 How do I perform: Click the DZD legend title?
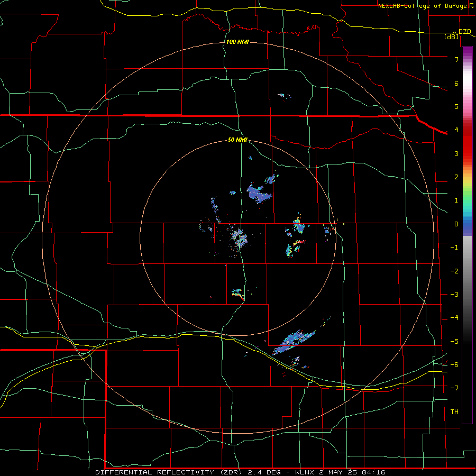click(464, 31)
